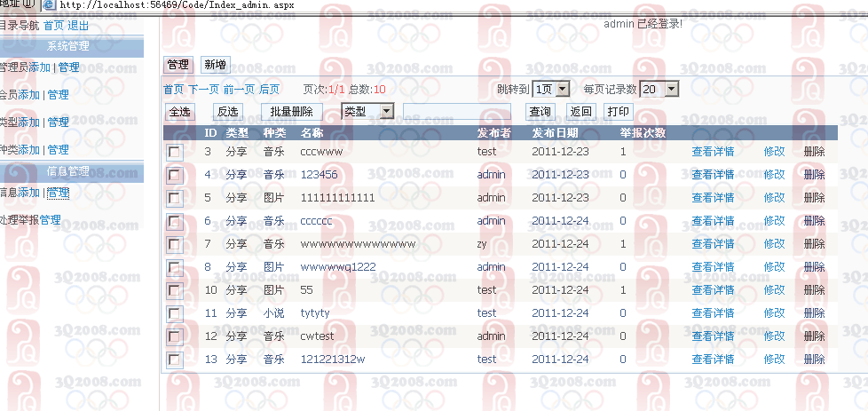Image resolution: width=868 pixels, height=411 pixels.
Task: Tick the checkbox for row ID 4
Action: point(174,175)
